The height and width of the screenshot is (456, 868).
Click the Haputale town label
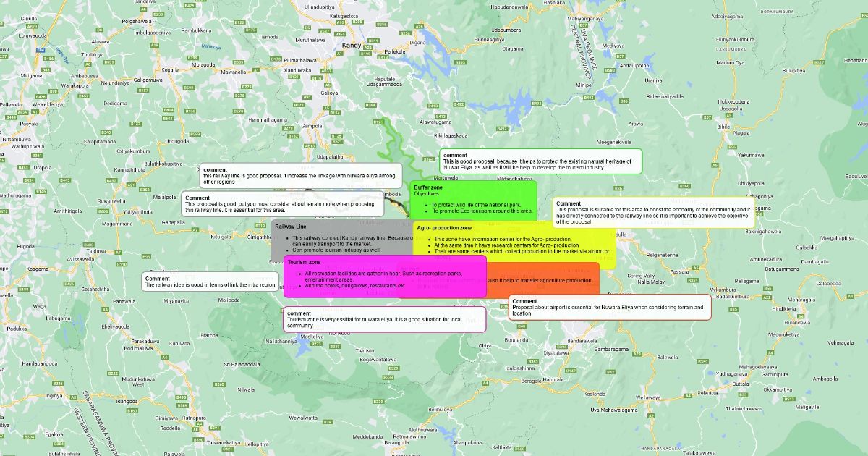point(552,379)
